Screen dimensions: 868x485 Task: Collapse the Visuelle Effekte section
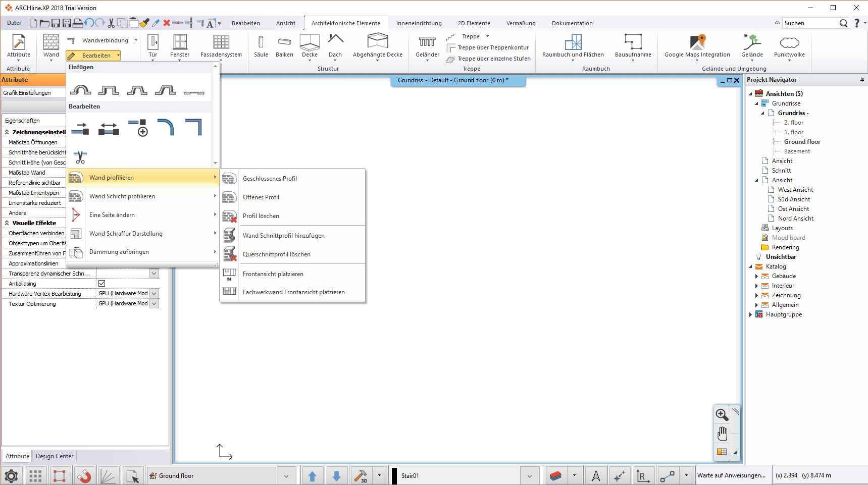[7, 223]
